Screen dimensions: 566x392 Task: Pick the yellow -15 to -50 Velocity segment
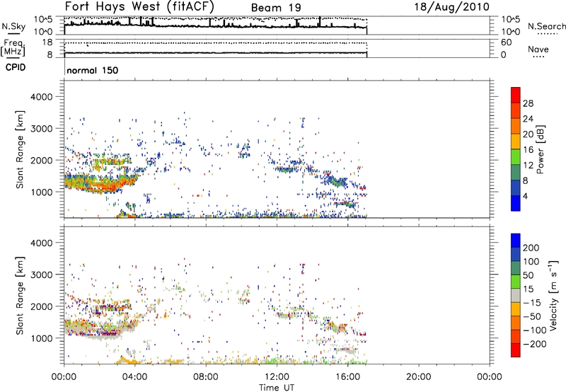pyautogui.click(x=516, y=309)
